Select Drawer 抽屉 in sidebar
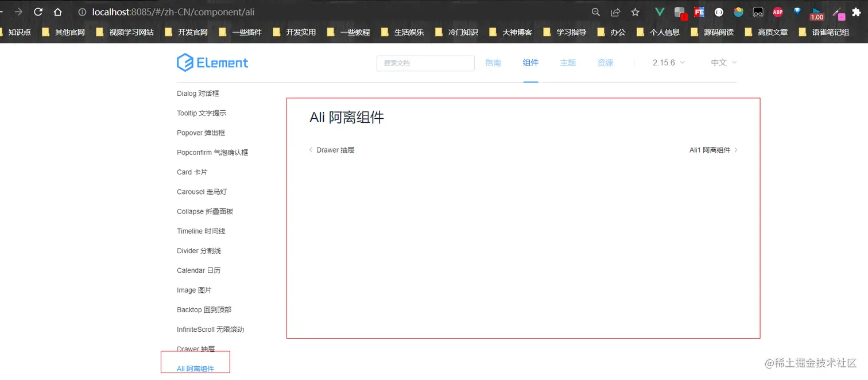This screenshot has width=868, height=380. tap(196, 349)
